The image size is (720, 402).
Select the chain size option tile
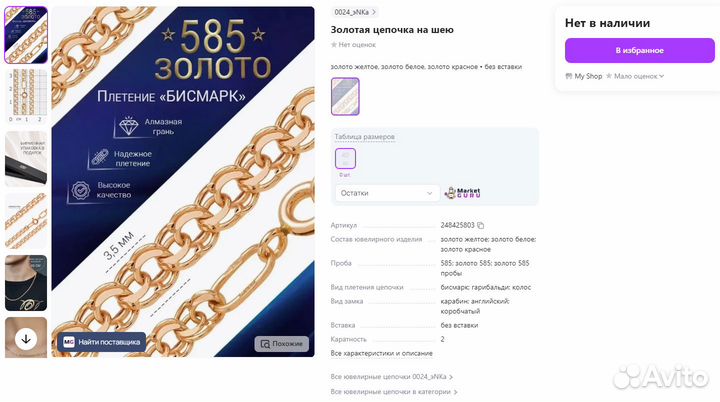(x=345, y=159)
